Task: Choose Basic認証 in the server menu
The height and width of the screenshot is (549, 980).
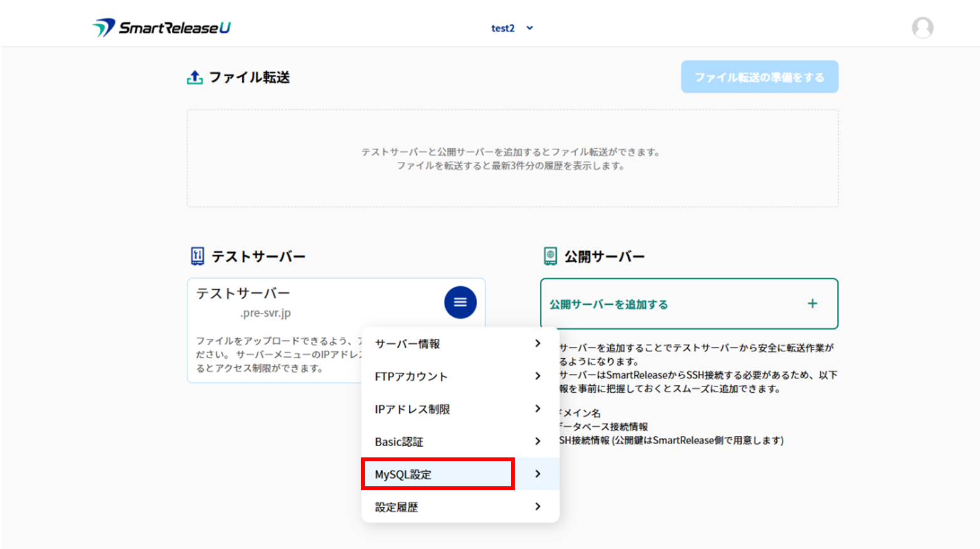Action: click(399, 442)
